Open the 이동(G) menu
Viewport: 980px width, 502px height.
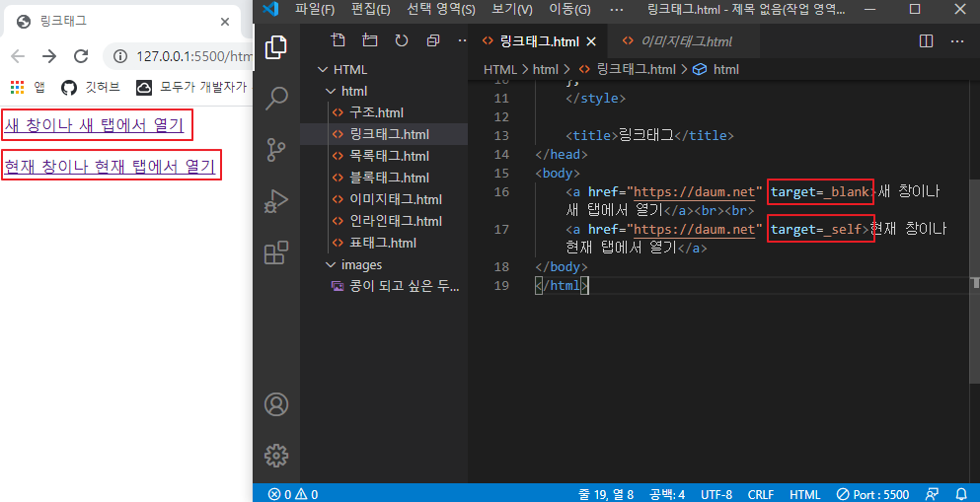(569, 9)
